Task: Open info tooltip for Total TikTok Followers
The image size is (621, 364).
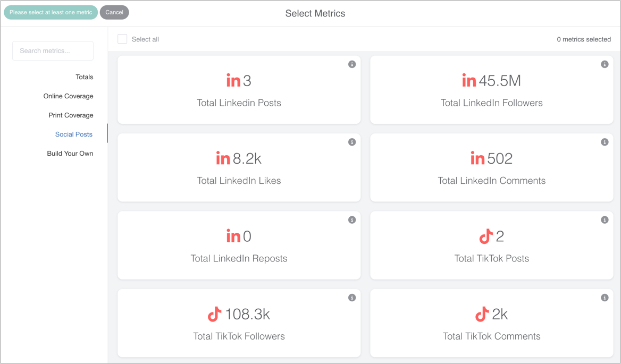Action: pos(352,298)
